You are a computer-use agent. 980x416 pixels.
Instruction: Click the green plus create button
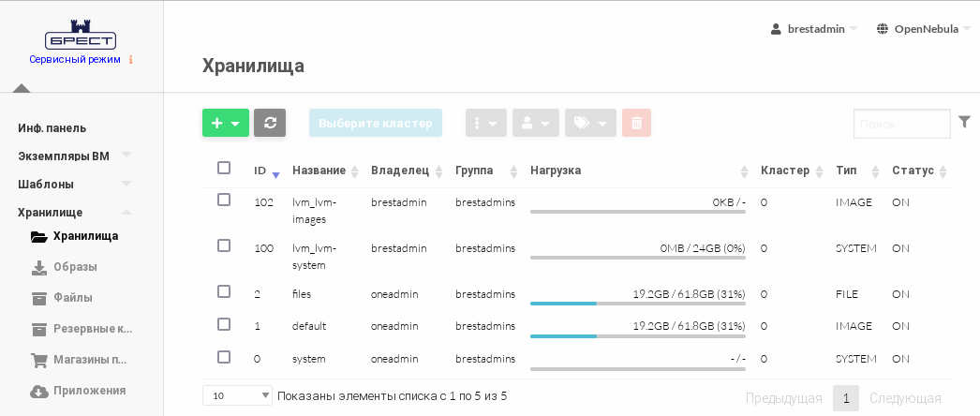[225, 123]
